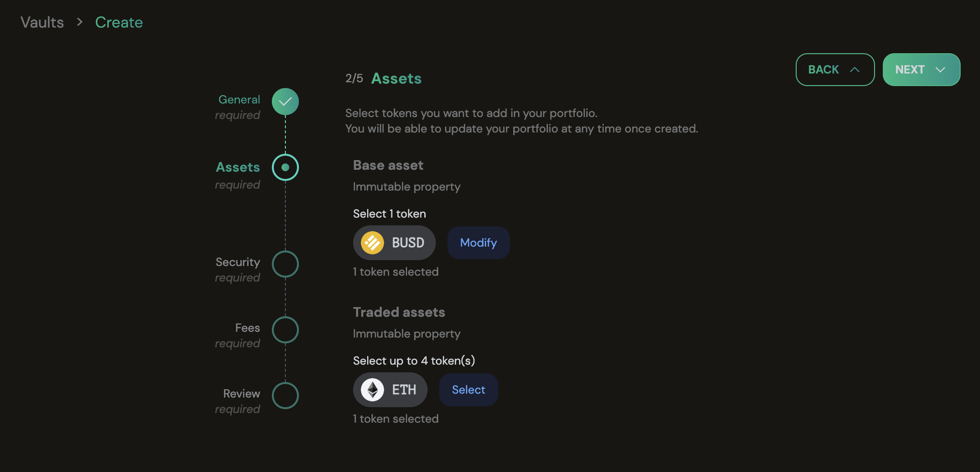The width and height of the screenshot is (980, 472).
Task: Click the Ethereum diamond icon
Action: point(372,390)
